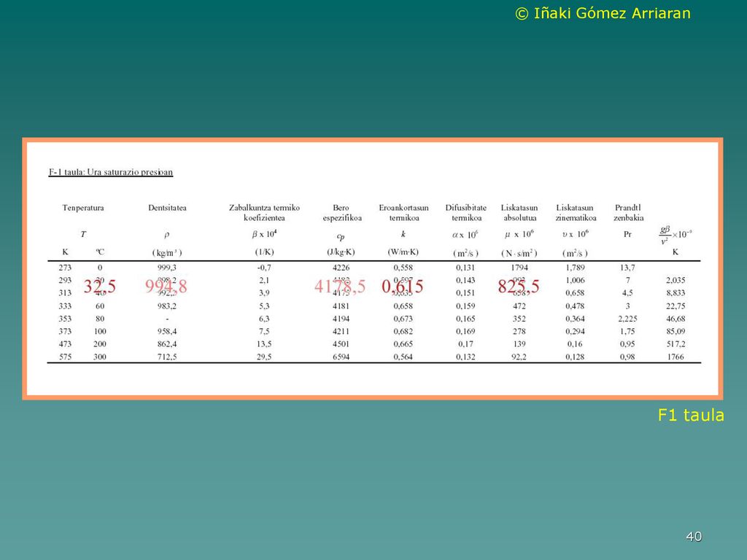Click the Prandtl cell '2,225'

[627, 319]
